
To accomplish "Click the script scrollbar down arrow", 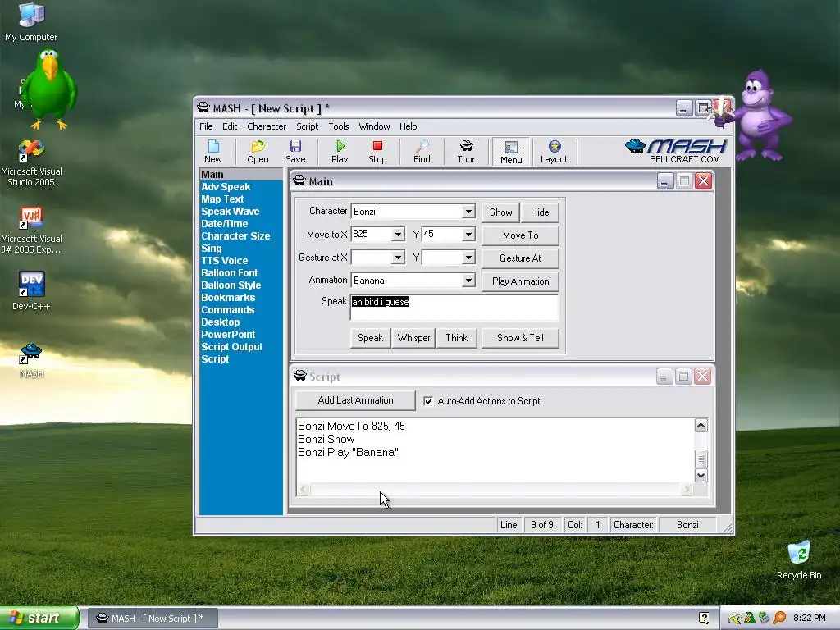I will (701, 475).
